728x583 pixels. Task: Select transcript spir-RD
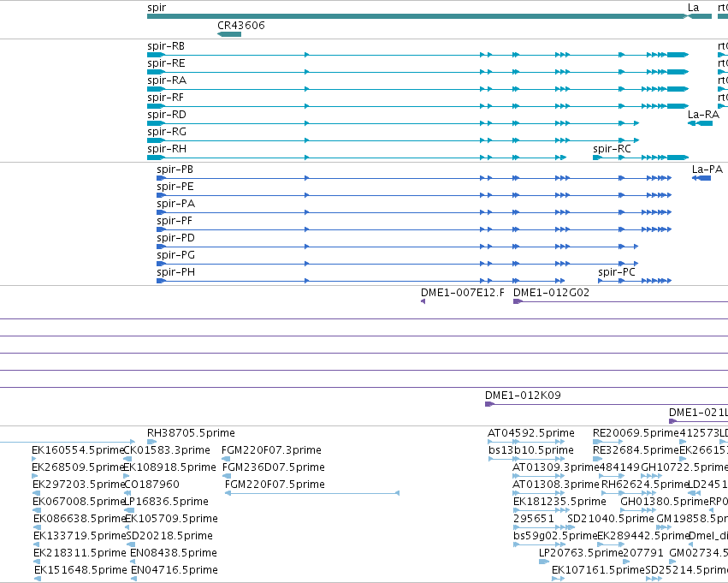pos(394,123)
